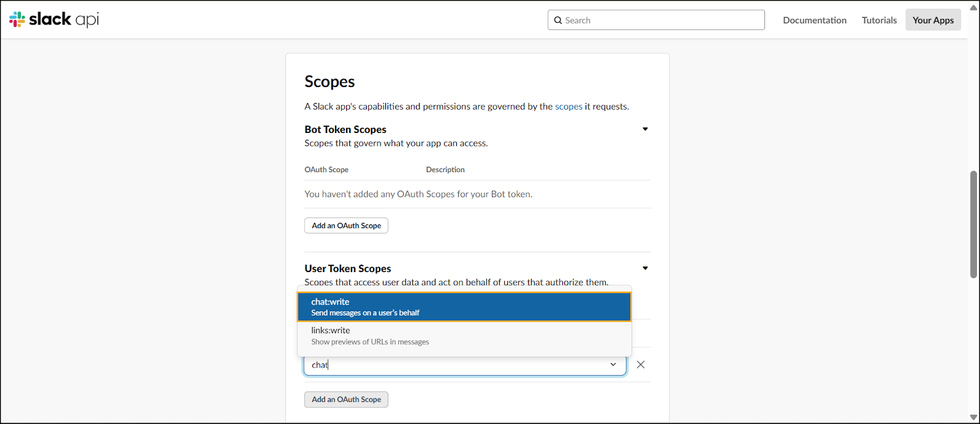Viewport: 980px width, 424px height.
Task: Add an OAuth Scope for User token
Action: pos(346,399)
